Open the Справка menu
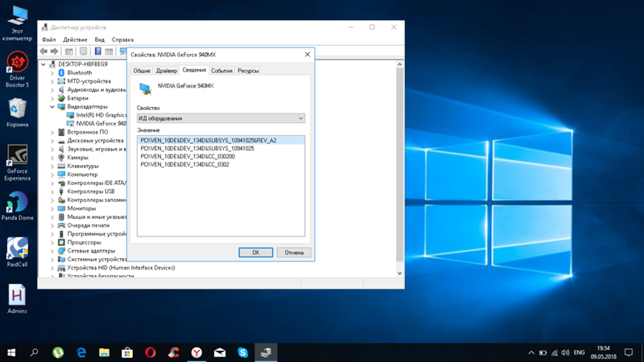 (122, 39)
